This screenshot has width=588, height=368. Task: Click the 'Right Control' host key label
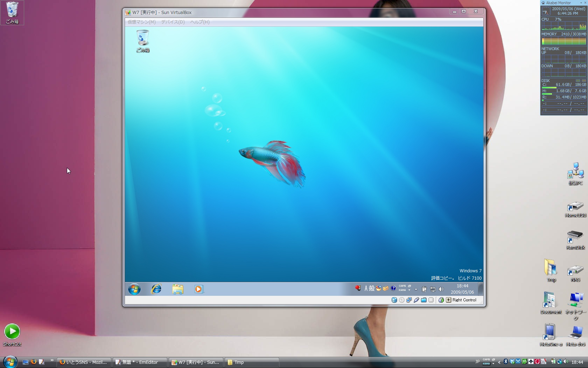(x=464, y=300)
